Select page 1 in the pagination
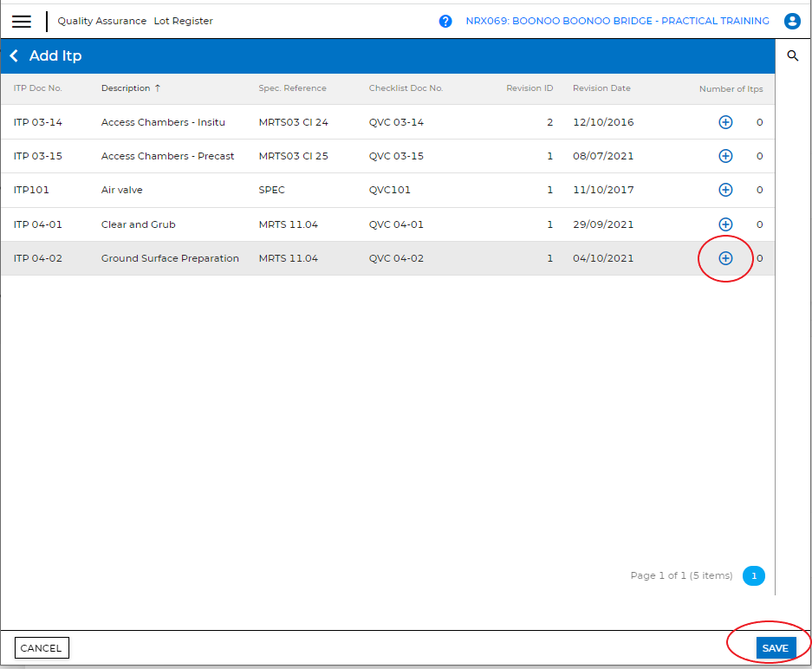Viewport: 812px width, 669px height. tap(754, 575)
